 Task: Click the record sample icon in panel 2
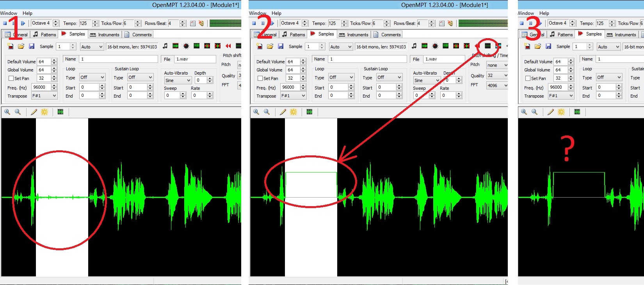tap(435, 46)
